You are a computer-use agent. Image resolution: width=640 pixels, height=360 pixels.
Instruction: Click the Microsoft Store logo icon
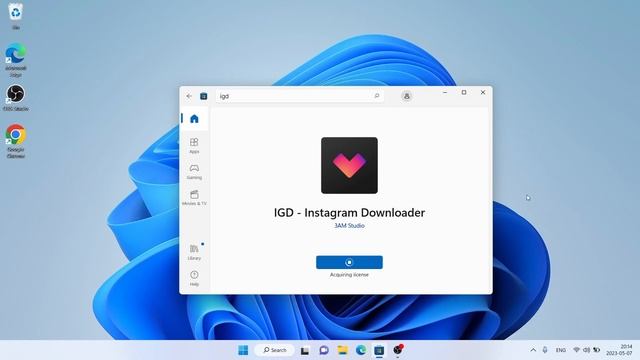[x=203, y=96]
